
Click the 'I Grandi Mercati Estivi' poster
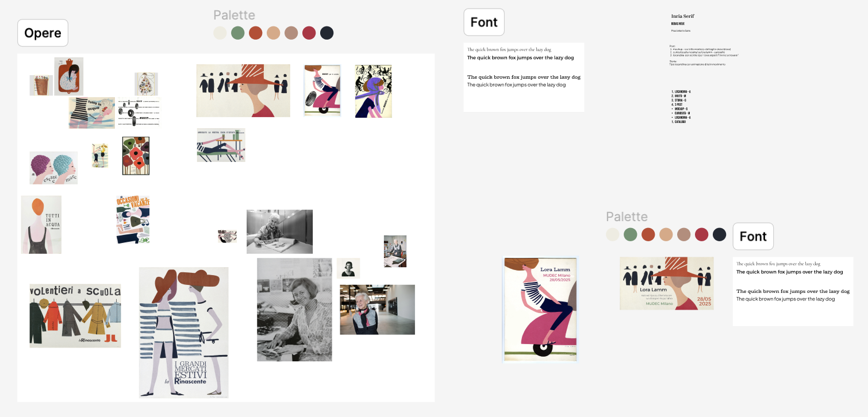tap(183, 332)
